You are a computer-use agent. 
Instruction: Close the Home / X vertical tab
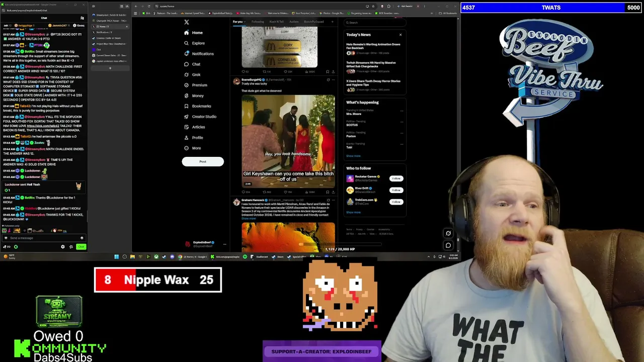click(x=126, y=27)
